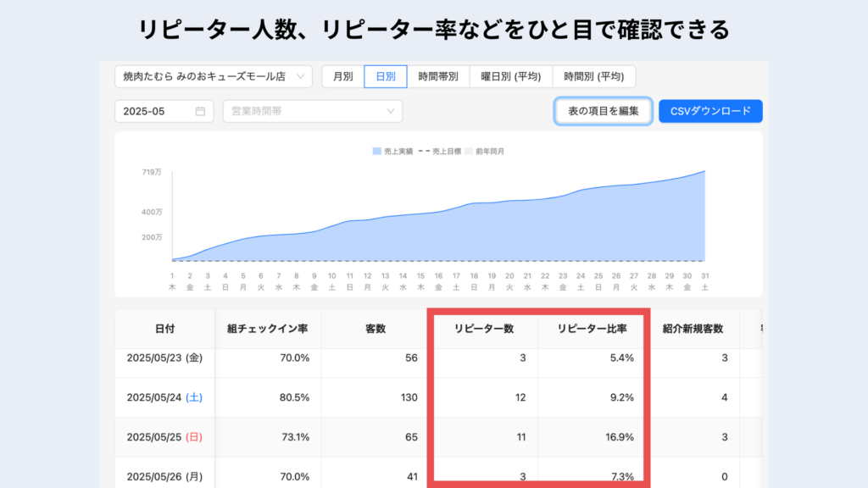Click the リピーター数 column header
868x488 pixels.
[x=483, y=329]
